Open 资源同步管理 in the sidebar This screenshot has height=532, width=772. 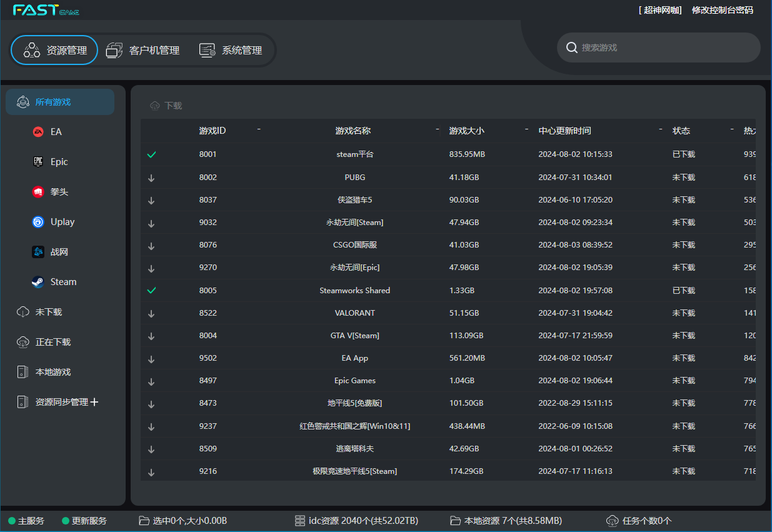[61, 402]
